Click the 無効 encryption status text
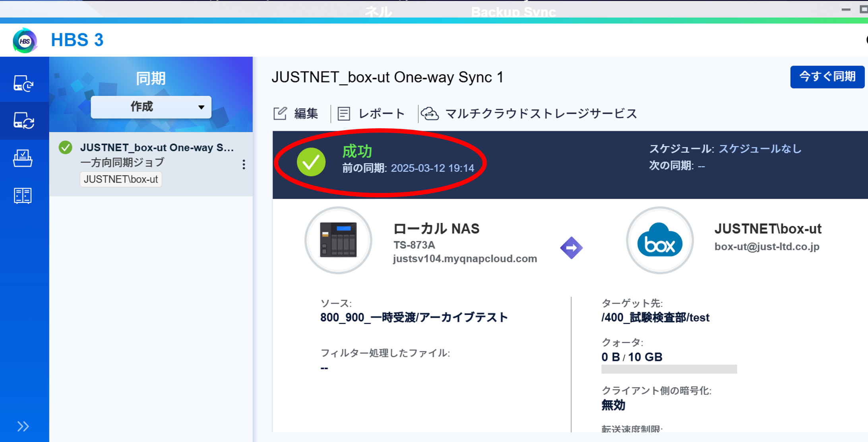Viewport: 868px width, 442px height. (613, 405)
